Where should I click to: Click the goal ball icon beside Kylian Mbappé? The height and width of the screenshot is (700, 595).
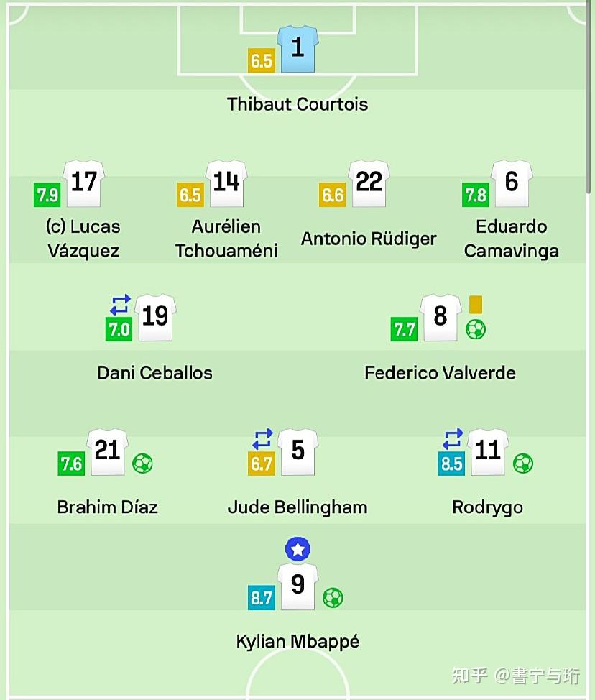(x=333, y=597)
